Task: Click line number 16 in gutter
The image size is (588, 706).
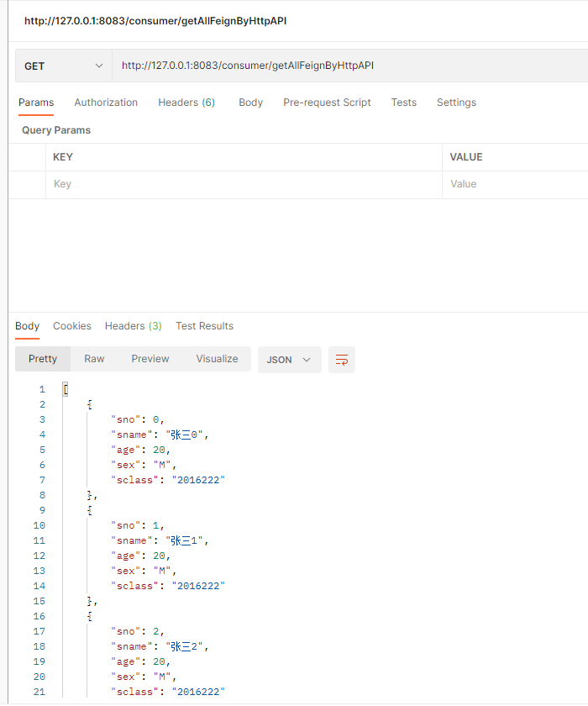Action: [x=39, y=616]
